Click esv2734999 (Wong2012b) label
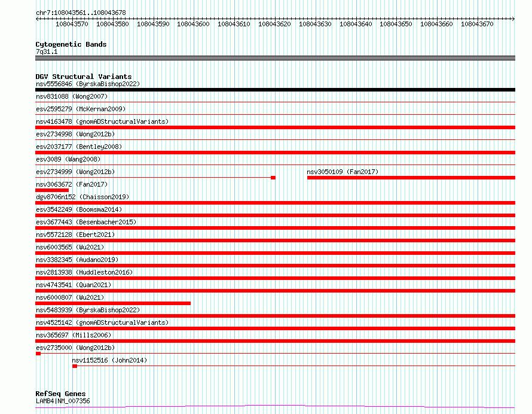 coord(75,172)
